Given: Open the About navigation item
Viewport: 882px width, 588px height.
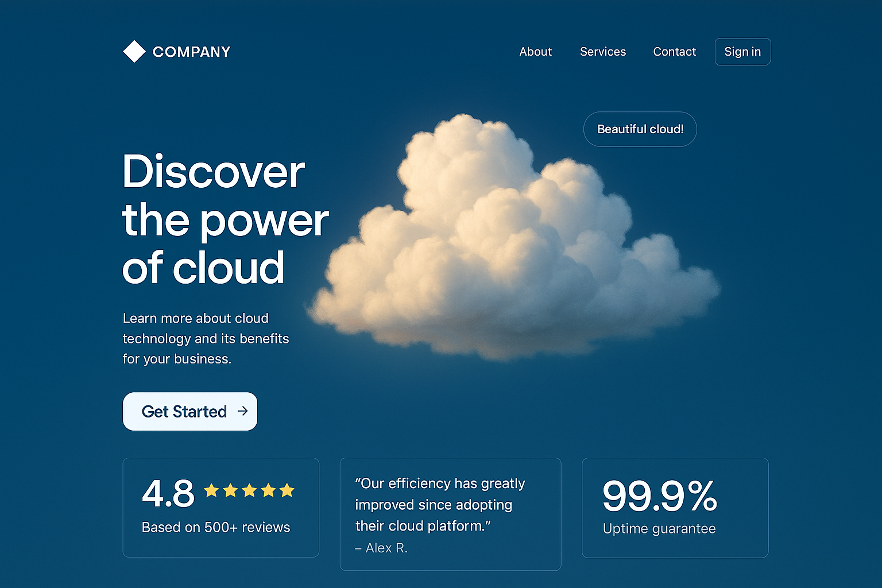Looking at the screenshot, I should [535, 52].
